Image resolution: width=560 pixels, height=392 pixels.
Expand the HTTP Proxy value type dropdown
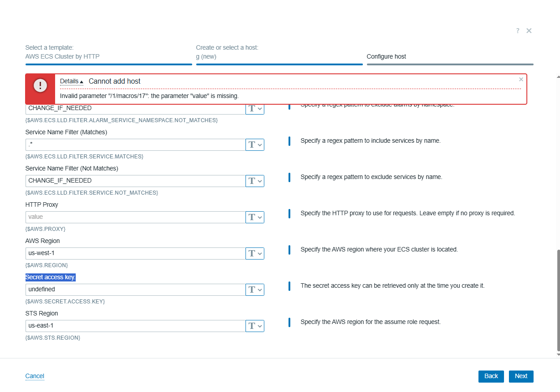coord(255,217)
